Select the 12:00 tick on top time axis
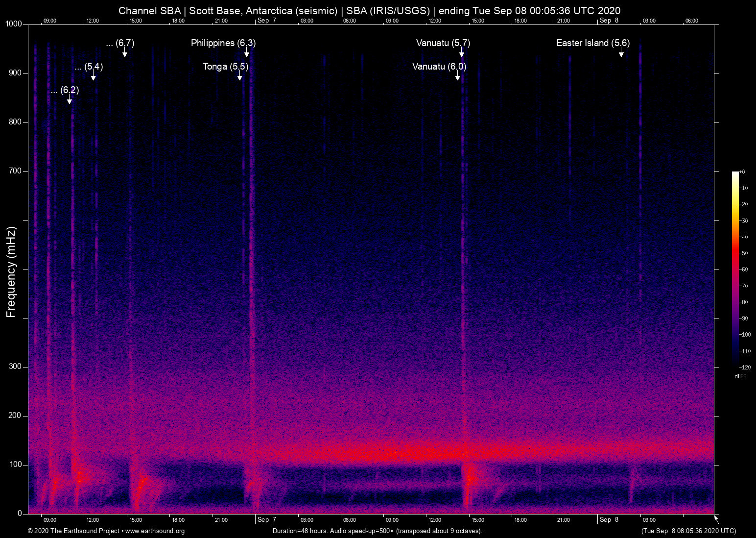 [x=92, y=21]
